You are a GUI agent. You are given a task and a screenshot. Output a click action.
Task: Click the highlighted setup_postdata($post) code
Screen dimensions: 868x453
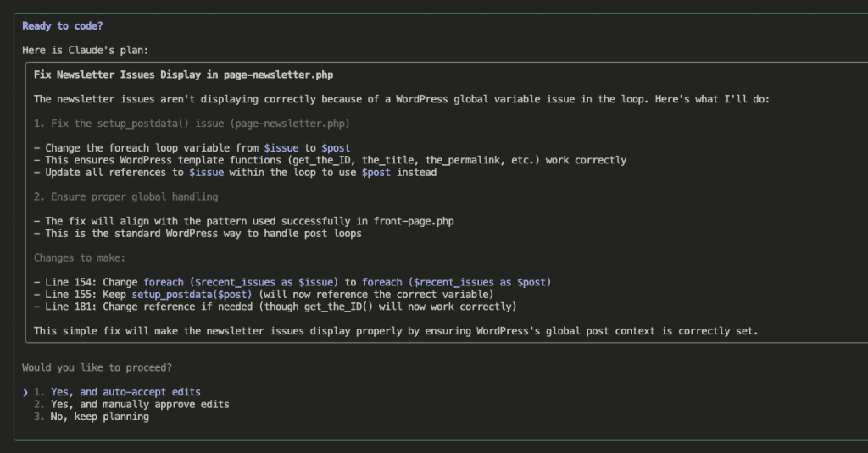pos(192,295)
